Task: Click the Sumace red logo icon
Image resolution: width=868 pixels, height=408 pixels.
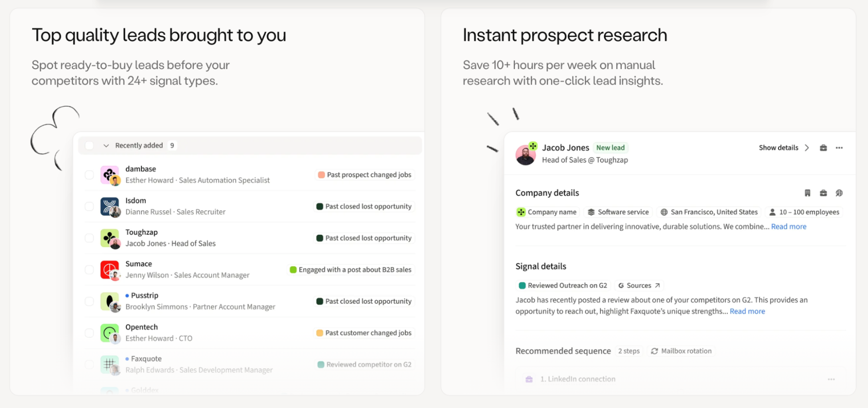Action: coord(109,270)
